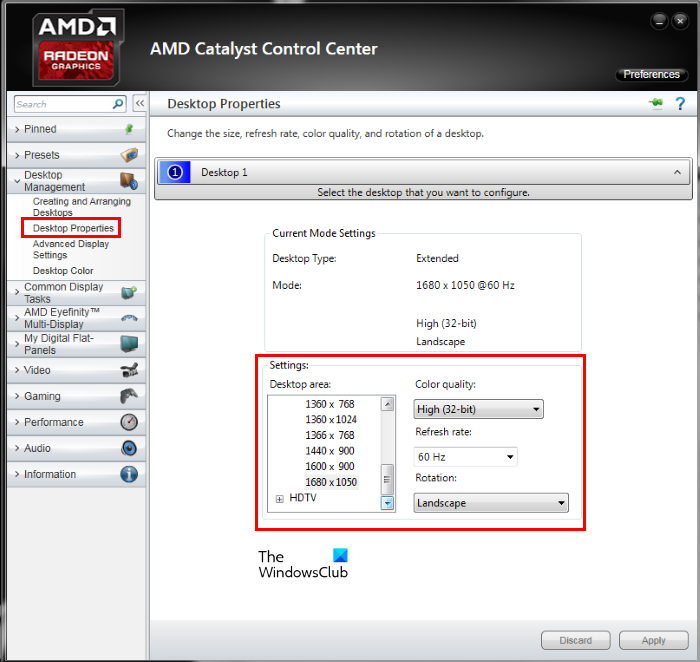Viewport: 700px width, 662px height.
Task: Open the Audio section
Action: pos(76,448)
